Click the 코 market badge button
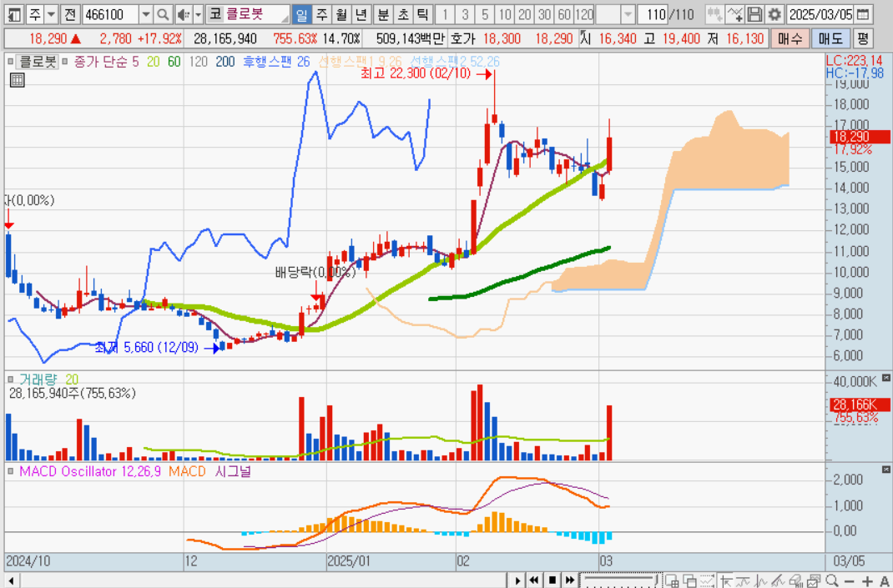 214,14
